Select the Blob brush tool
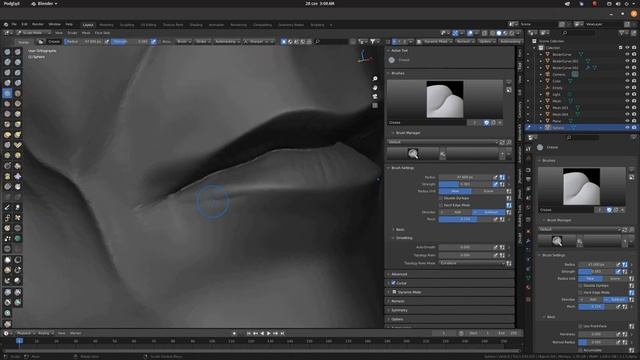 tap(18, 83)
